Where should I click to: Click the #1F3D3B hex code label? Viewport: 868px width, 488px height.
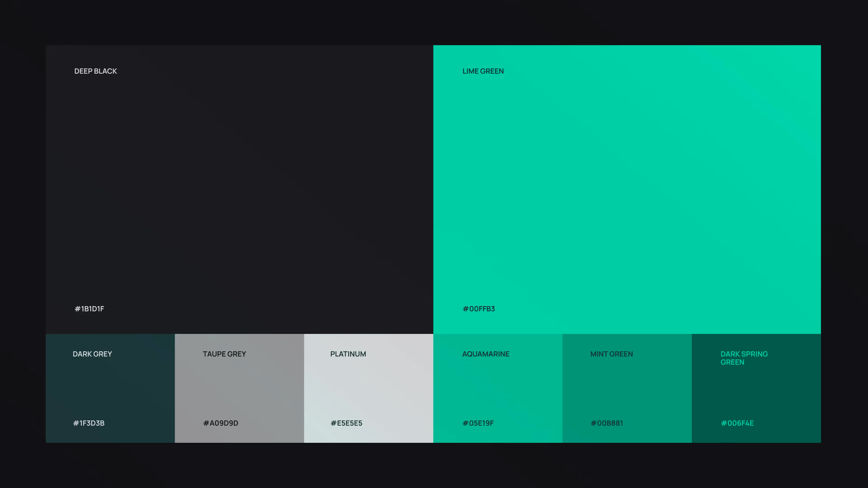click(x=89, y=423)
